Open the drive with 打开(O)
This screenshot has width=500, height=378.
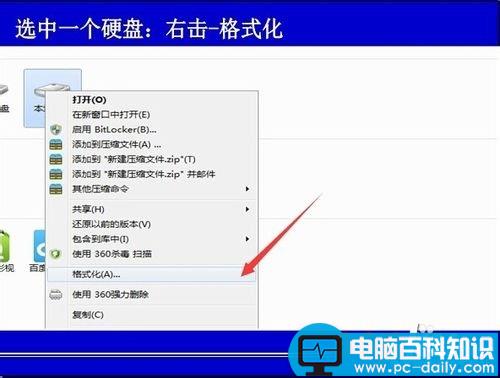tap(152, 99)
